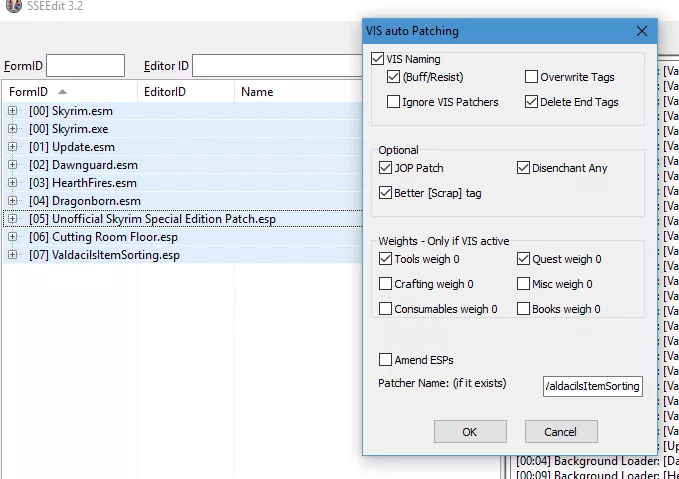Screen dimensions: 679x479
Task: Uncheck the (Buff/Resist) option
Action: pos(393,77)
